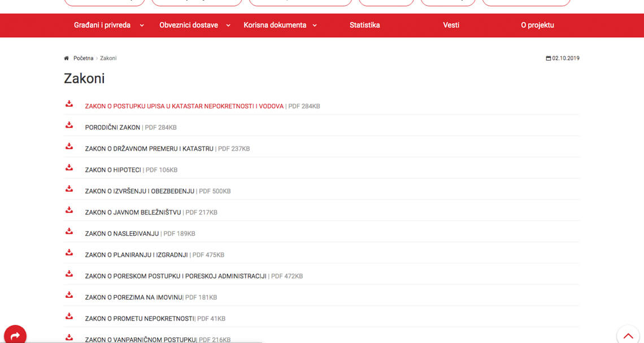Expand the Građani i privreda dropdown
Viewport: 644px width, 343px height.
142,25
